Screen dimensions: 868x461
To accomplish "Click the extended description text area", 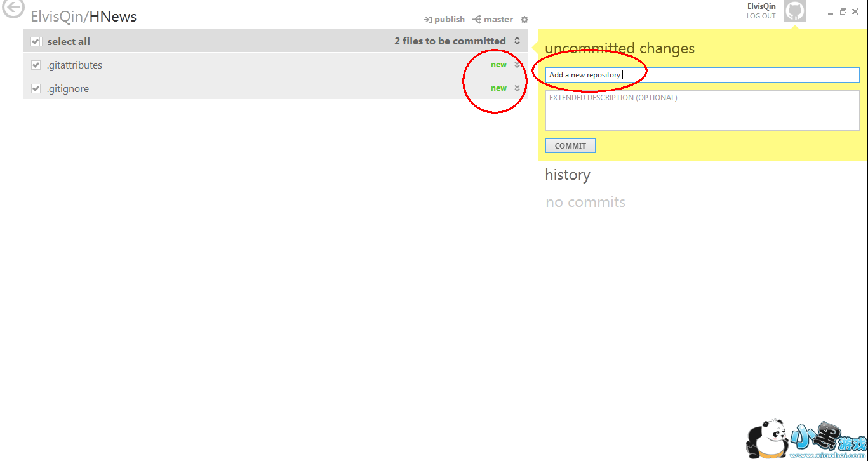I will 702,110.
